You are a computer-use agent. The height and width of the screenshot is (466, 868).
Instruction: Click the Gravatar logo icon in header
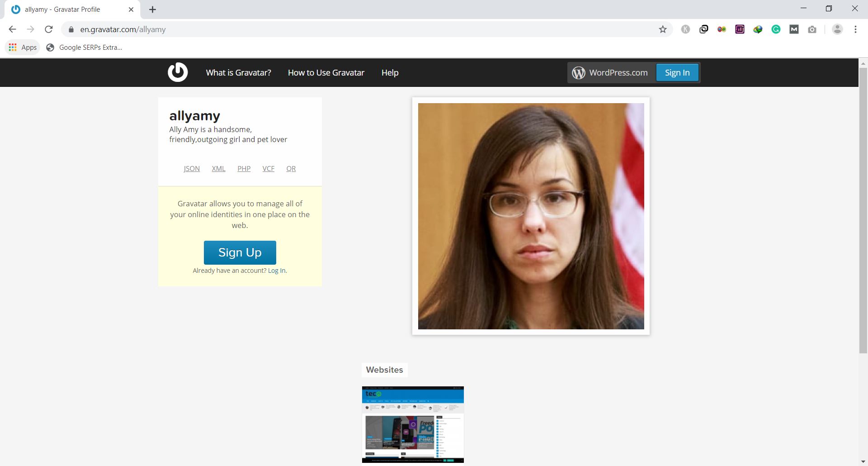pos(178,72)
